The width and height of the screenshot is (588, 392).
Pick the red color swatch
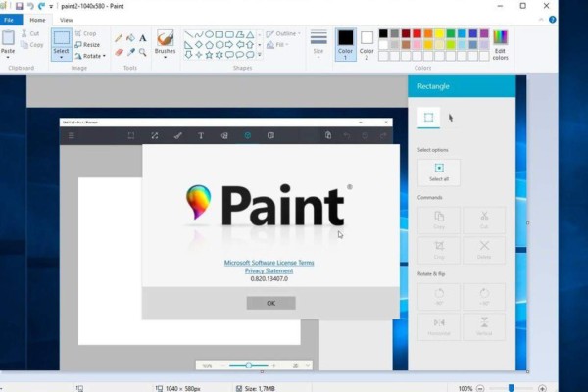click(x=417, y=33)
